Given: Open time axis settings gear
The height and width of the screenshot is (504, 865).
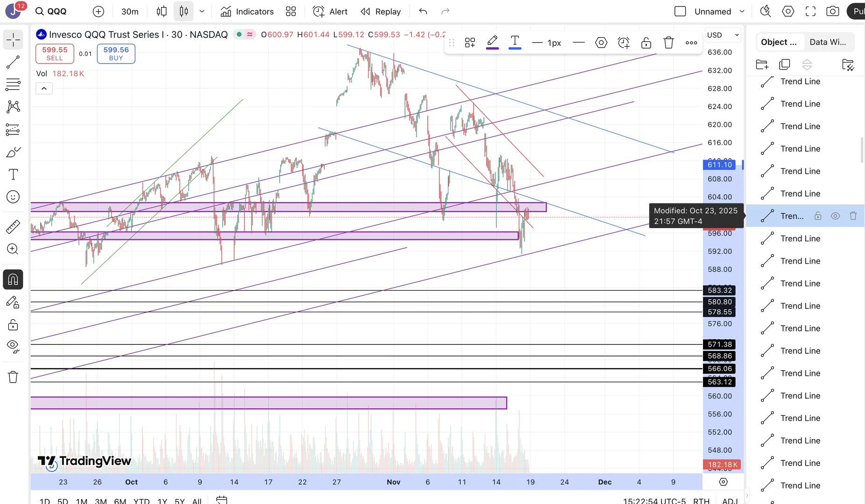Looking at the screenshot, I should 723,482.
